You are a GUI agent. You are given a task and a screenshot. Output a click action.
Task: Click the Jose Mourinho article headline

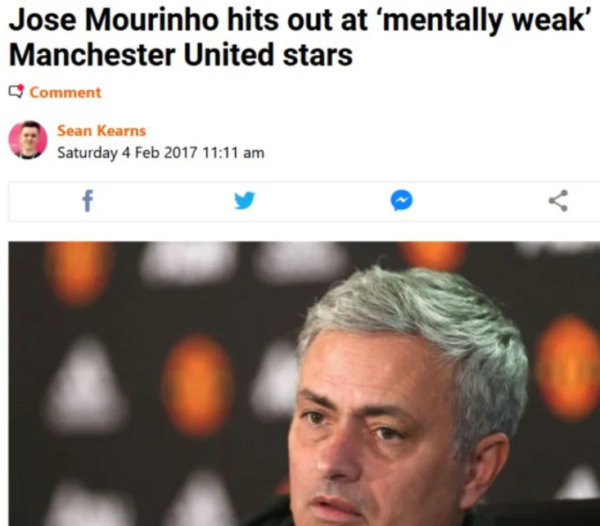click(298, 37)
